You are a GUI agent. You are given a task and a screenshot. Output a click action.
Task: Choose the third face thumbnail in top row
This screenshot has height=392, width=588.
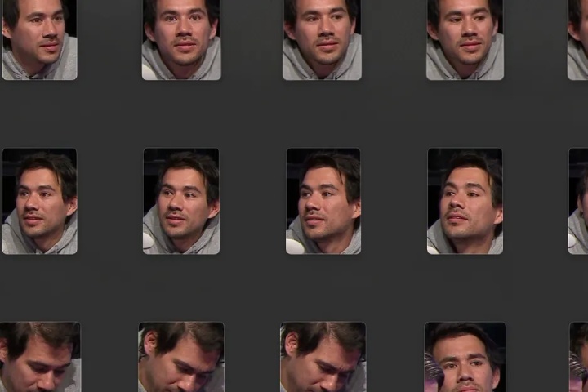tap(322, 40)
